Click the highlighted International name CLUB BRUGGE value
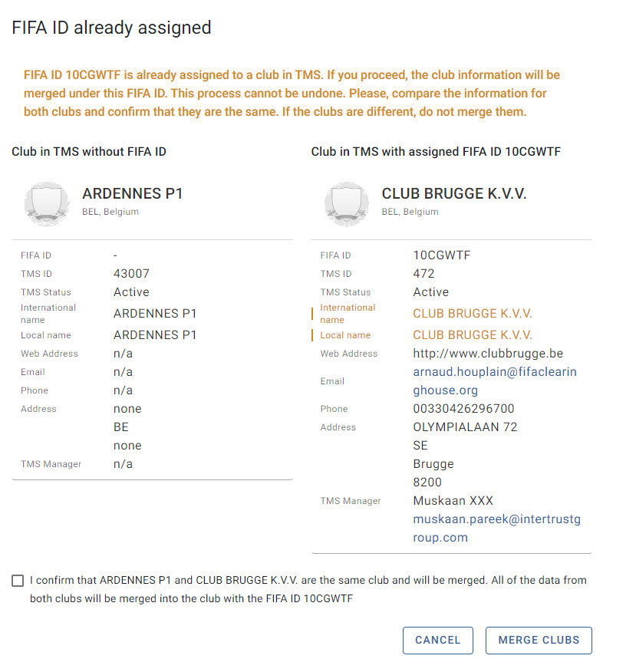Screen dimensions: 636x672 [x=473, y=314]
